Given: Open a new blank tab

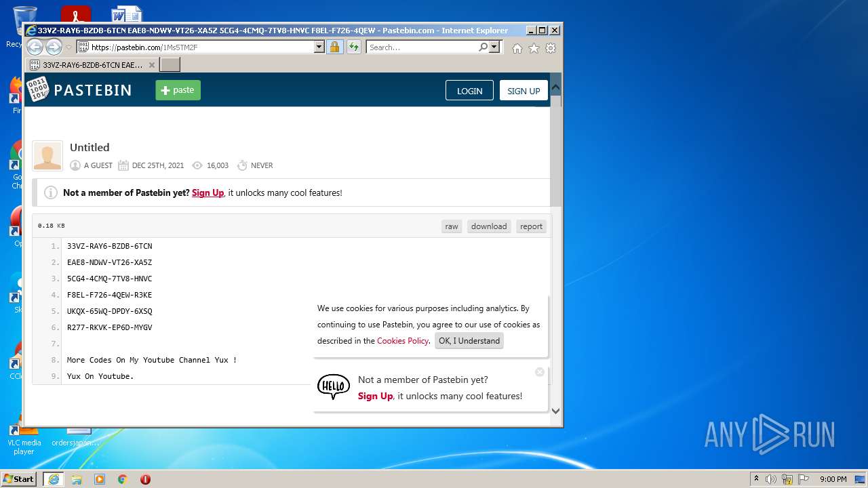Looking at the screenshot, I should click(170, 65).
